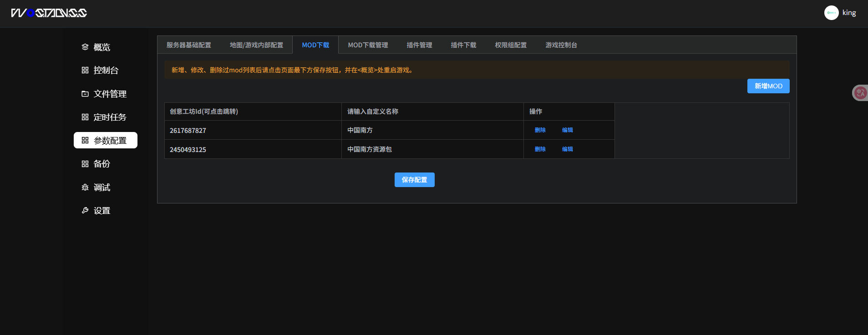Delete the 中国南方资源包 mod row
The width and height of the screenshot is (868, 335).
[540, 149]
